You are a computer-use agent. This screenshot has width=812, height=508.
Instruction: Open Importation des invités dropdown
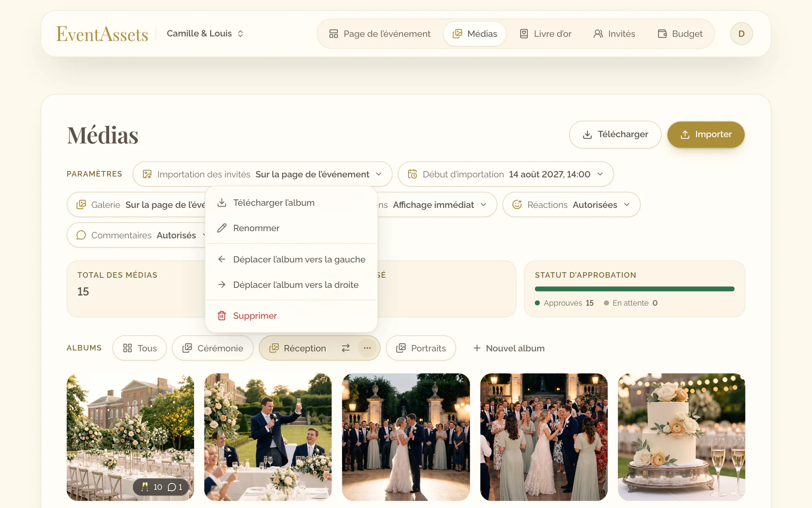tap(262, 174)
